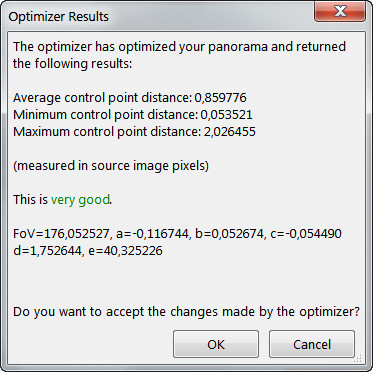Click the d=1,752644 parameter text
This screenshot has height=372, width=373.
point(48,251)
